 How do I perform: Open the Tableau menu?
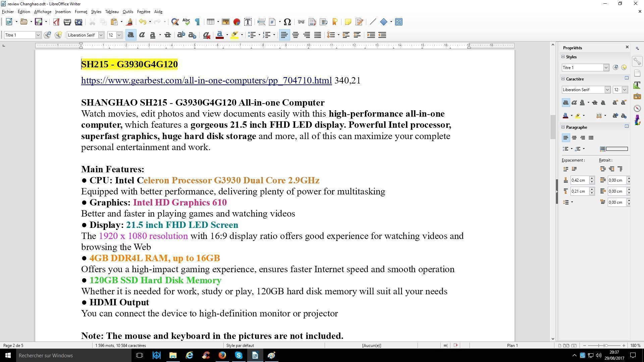point(112,12)
